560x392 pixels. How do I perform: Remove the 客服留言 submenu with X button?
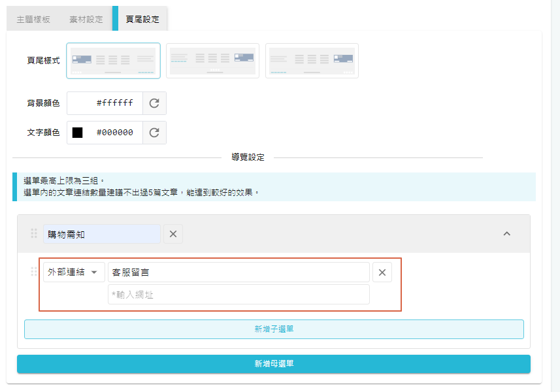(382, 272)
